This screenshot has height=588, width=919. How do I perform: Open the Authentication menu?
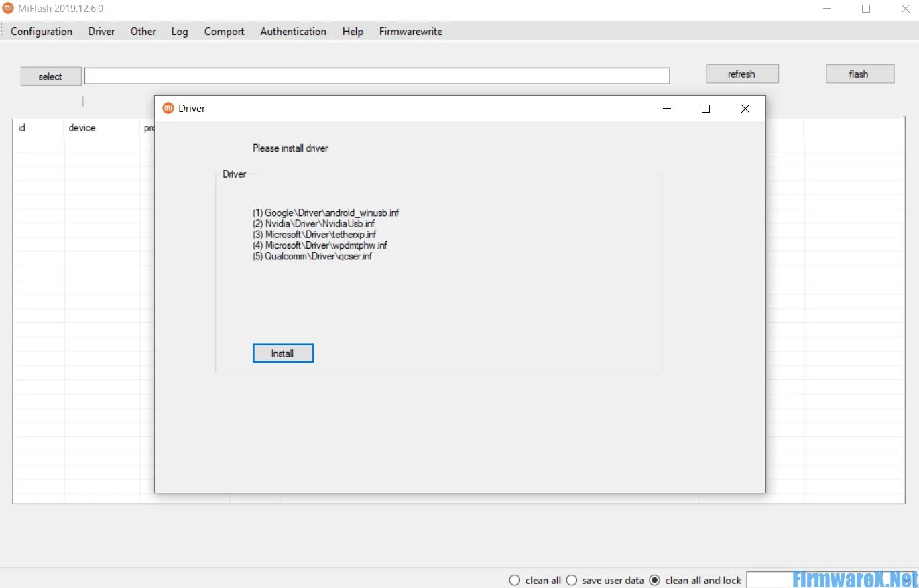pos(293,31)
